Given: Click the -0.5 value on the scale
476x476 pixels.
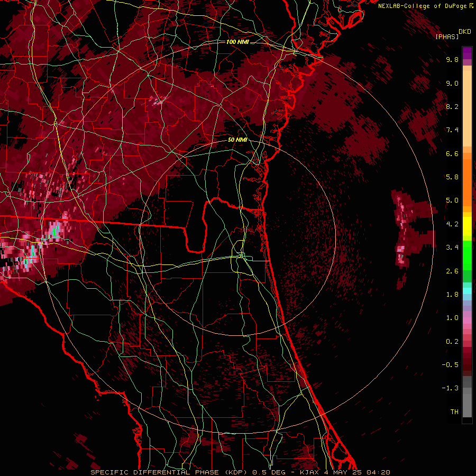Looking at the screenshot, I should [x=450, y=365].
